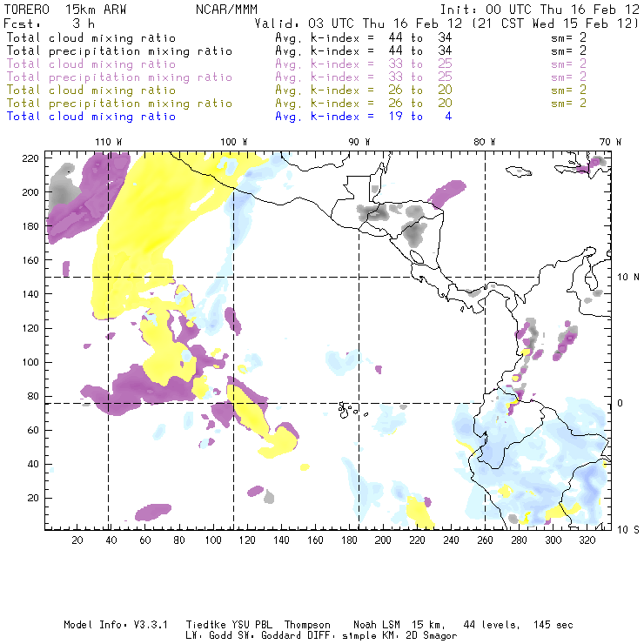This screenshot has height=644, width=644.
Task: Click blue "Total cloud mixing ratio" legend line
Action: [x=91, y=117]
